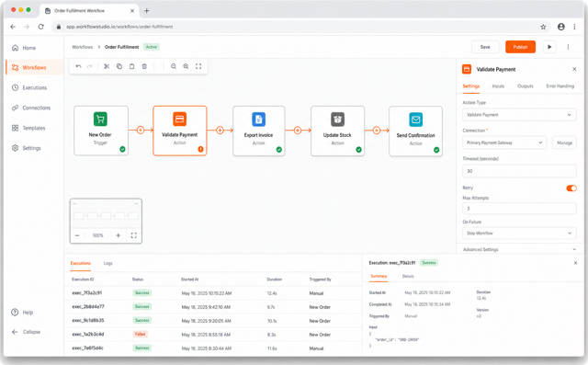Viewport: 588px width, 365px height.
Task: Open Help in the sidebar
Action: tap(22, 312)
